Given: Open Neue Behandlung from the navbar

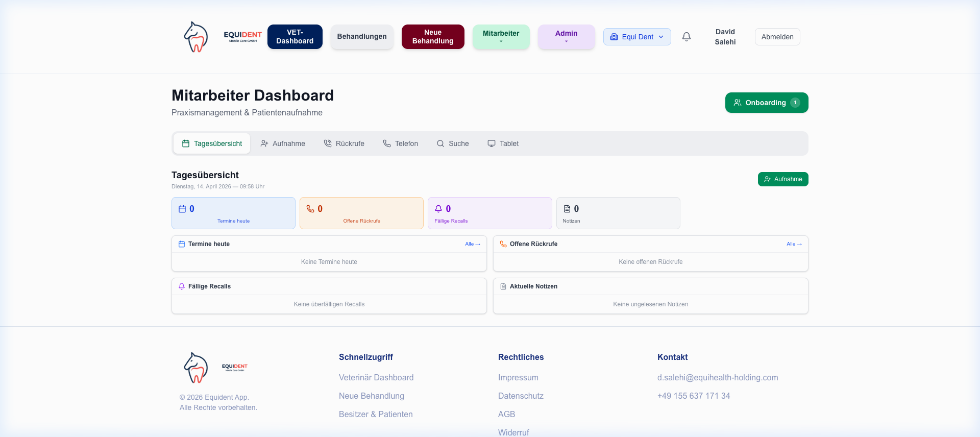Looking at the screenshot, I should click(432, 37).
